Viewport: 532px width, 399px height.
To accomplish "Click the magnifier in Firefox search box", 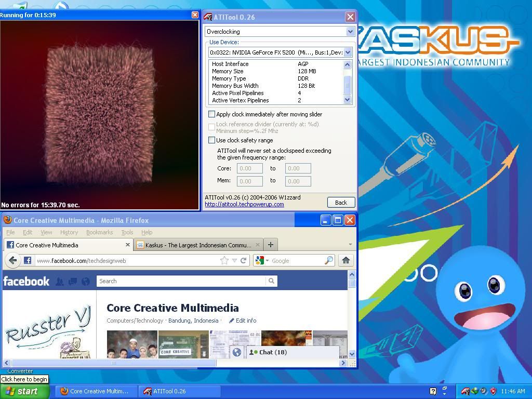I will point(328,261).
